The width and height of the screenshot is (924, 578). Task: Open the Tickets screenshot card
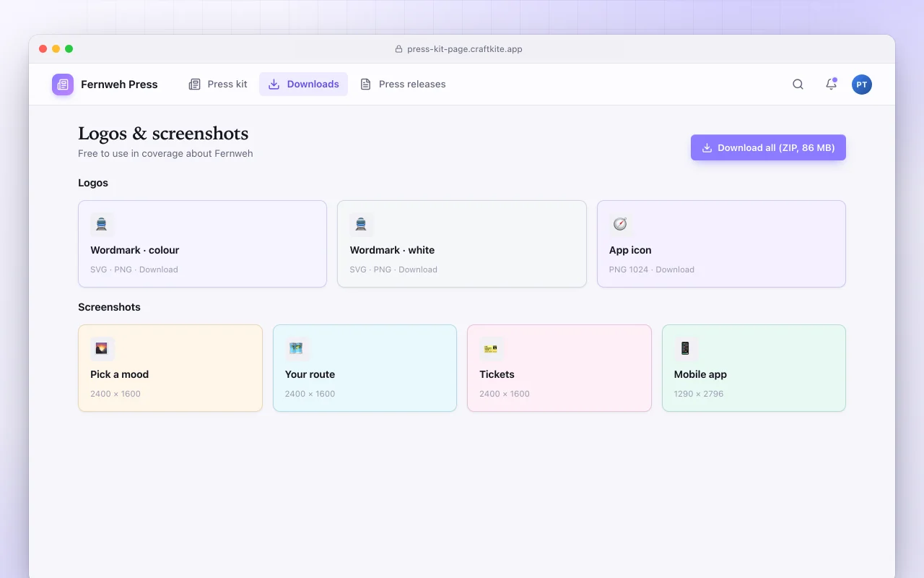click(559, 368)
